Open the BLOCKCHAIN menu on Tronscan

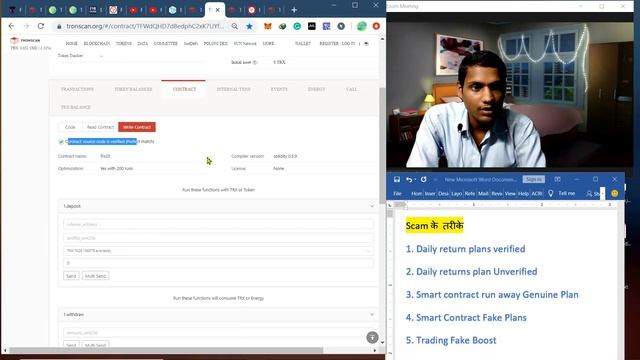pos(97,43)
